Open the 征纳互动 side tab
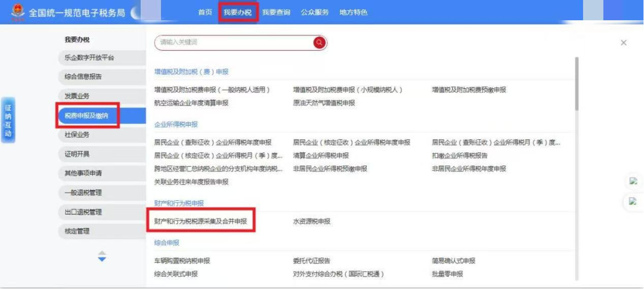644x289 pixels. (x=8, y=120)
